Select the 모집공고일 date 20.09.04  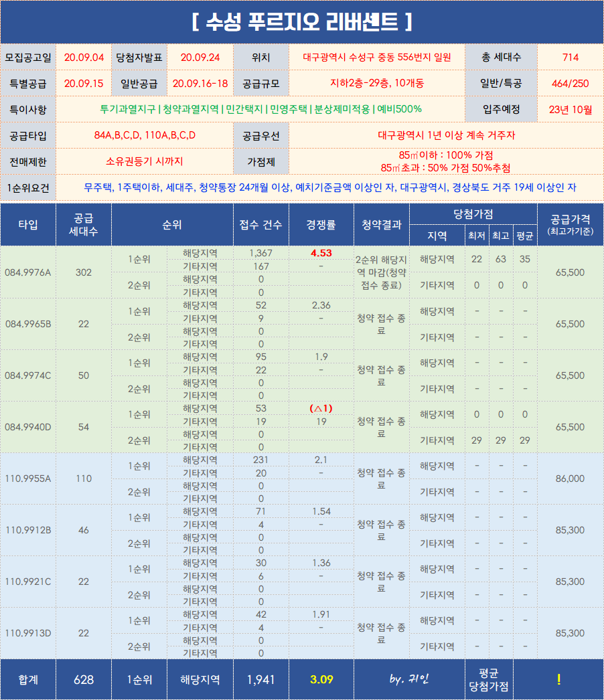tap(84, 58)
